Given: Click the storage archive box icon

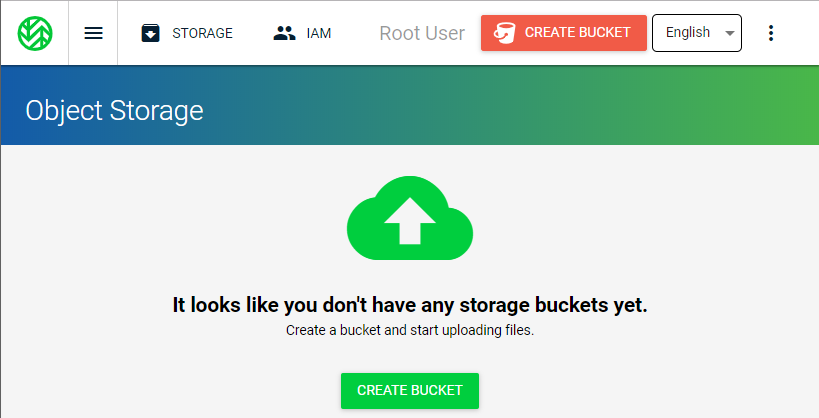Looking at the screenshot, I should click(151, 33).
